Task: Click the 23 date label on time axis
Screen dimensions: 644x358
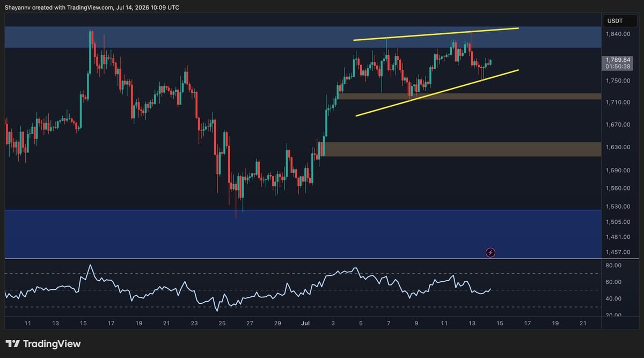Action: tap(194, 324)
